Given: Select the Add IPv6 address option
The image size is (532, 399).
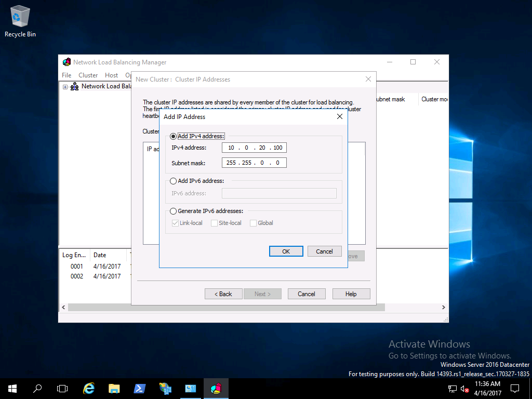Looking at the screenshot, I should [x=174, y=181].
